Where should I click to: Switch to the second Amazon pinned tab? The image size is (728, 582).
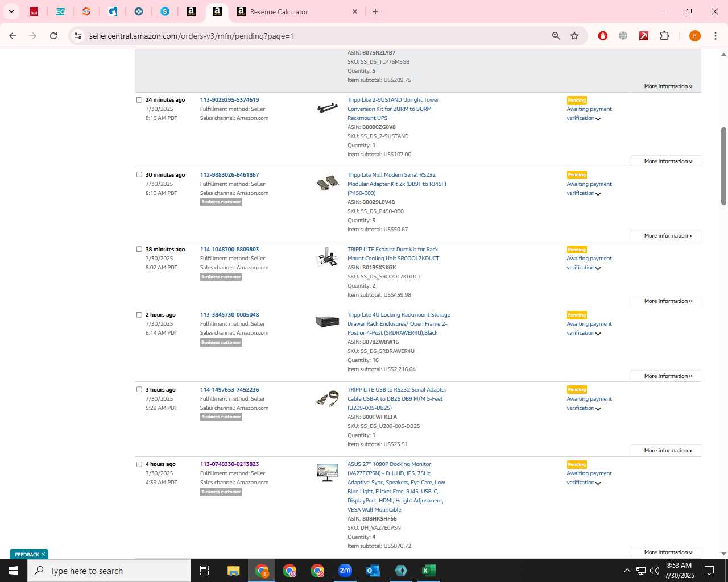(217, 11)
